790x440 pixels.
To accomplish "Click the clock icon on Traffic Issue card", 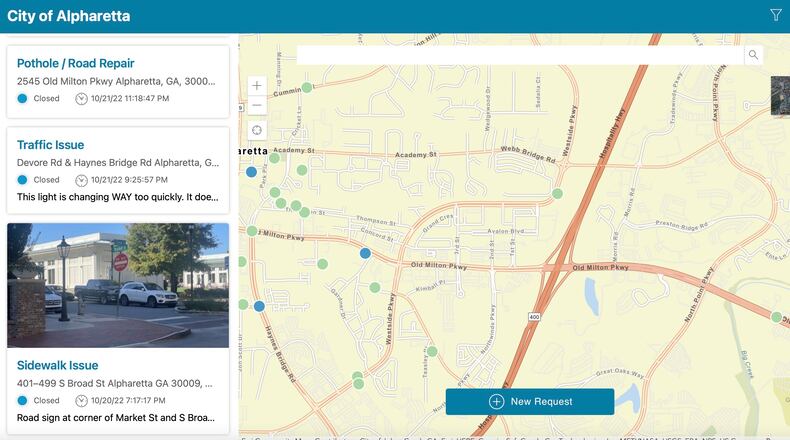I will tap(81, 181).
